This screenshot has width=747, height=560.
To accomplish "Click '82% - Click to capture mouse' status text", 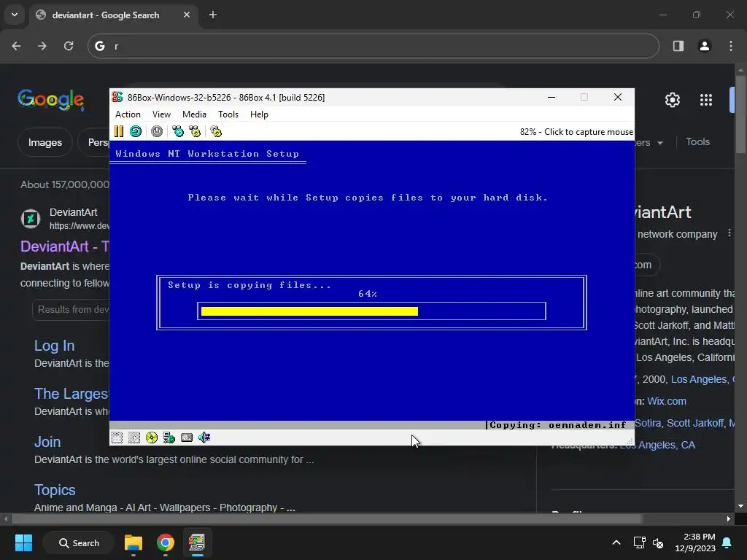I will pos(576,132).
